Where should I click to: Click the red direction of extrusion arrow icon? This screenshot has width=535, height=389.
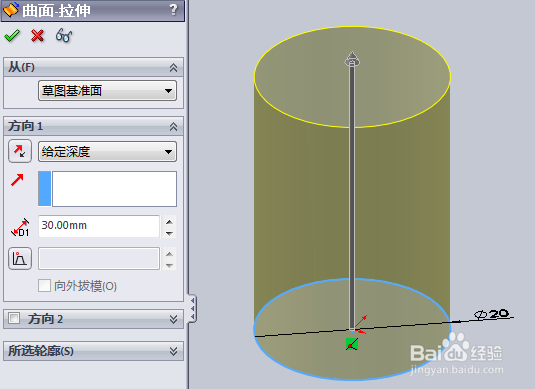click(x=17, y=180)
